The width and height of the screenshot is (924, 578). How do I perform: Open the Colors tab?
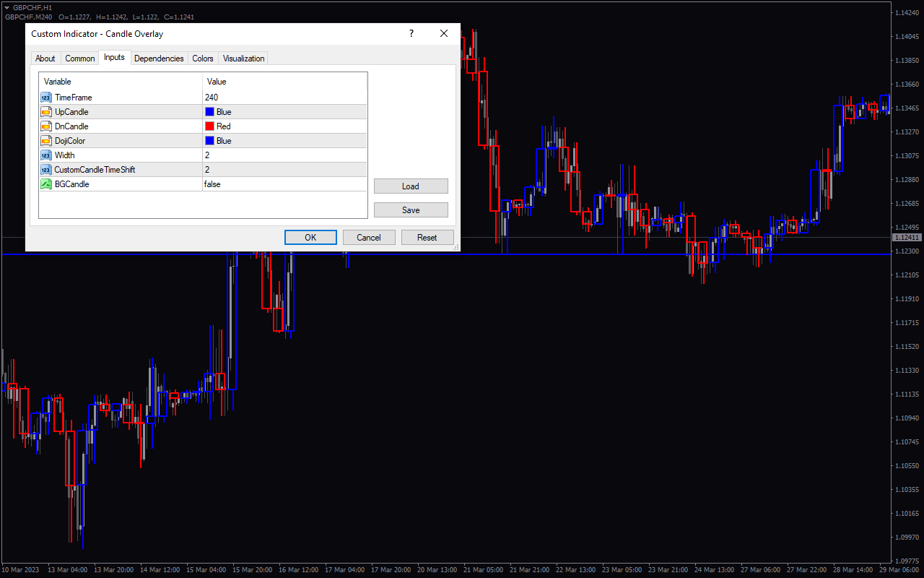point(203,59)
